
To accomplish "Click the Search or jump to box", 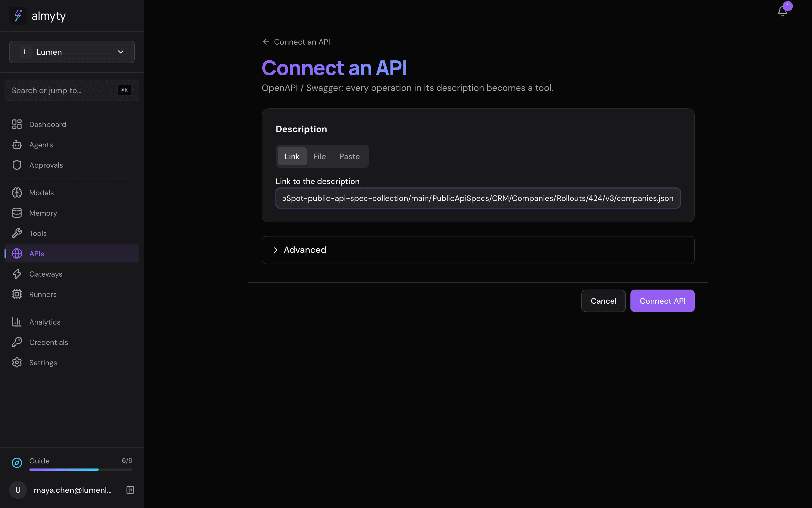I will [x=72, y=90].
